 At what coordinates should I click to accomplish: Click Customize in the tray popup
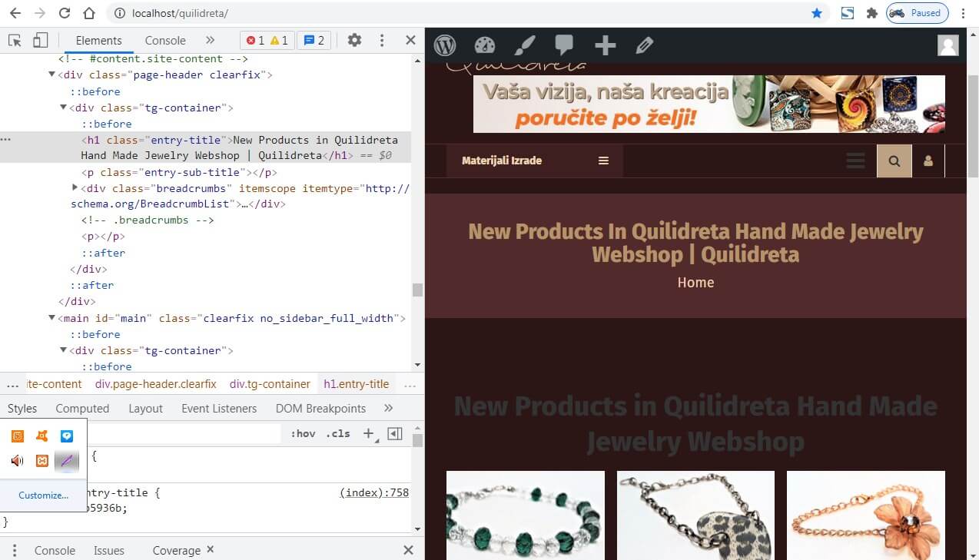pos(43,495)
